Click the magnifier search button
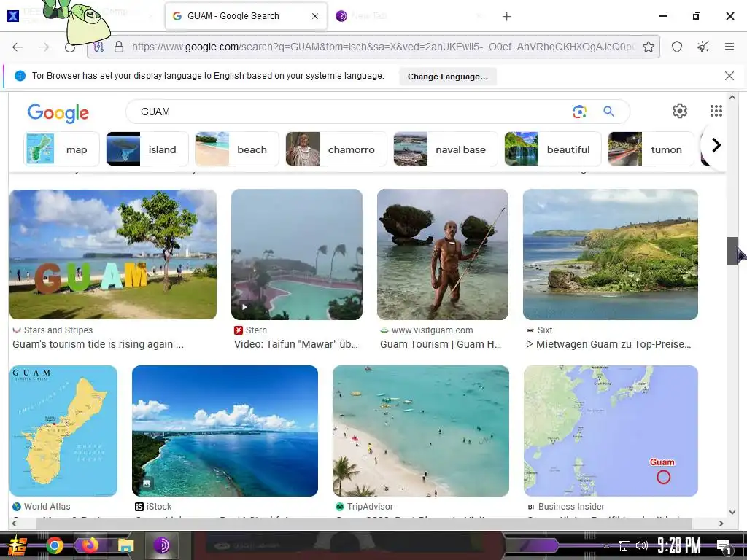The height and width of the screenshot is (560, 747). (608, 112)
